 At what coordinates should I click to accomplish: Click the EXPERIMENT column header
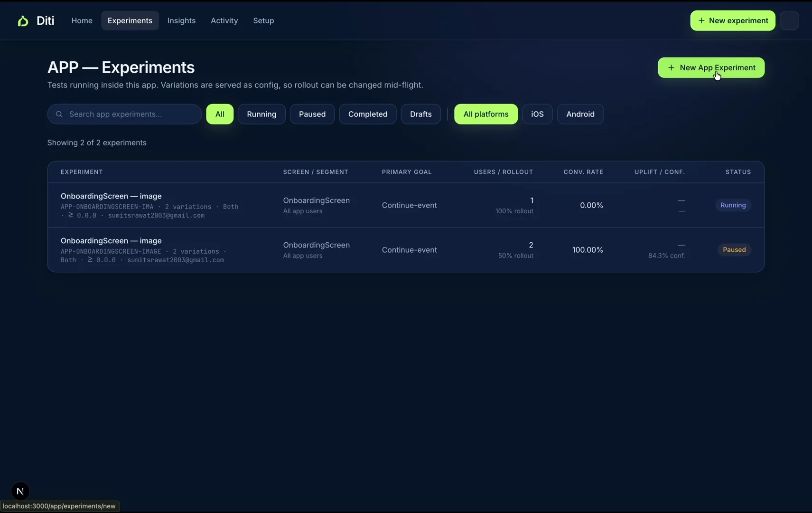[x=82, y=172]
